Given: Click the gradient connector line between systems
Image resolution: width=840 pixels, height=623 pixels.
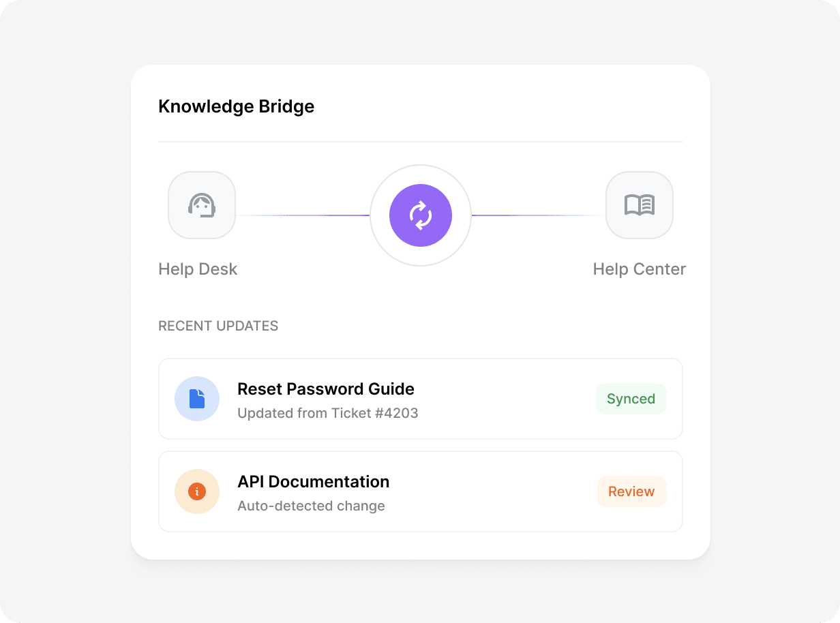Looking at the screenshot, I should tap(307, 215).
